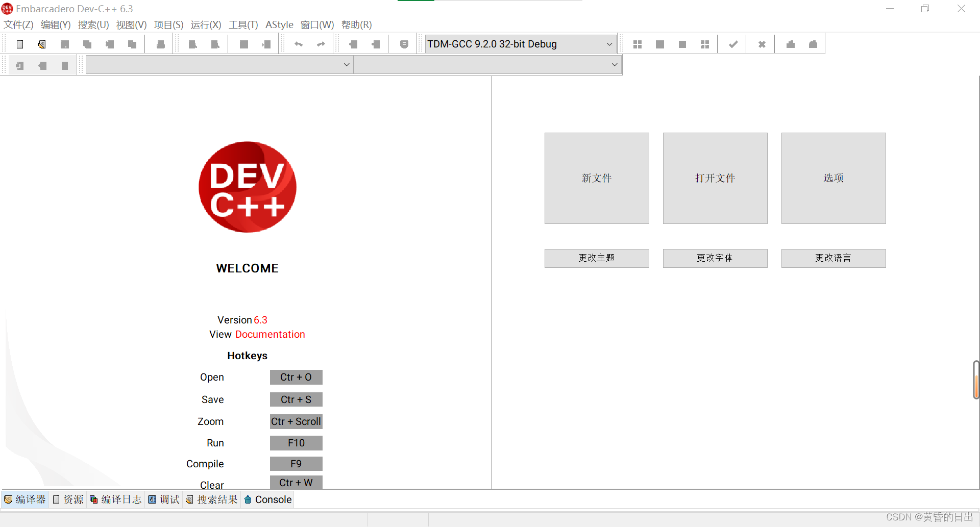Click the Compile toolbar icon
This screenshot has height=527, width=980.
(638, 44)
